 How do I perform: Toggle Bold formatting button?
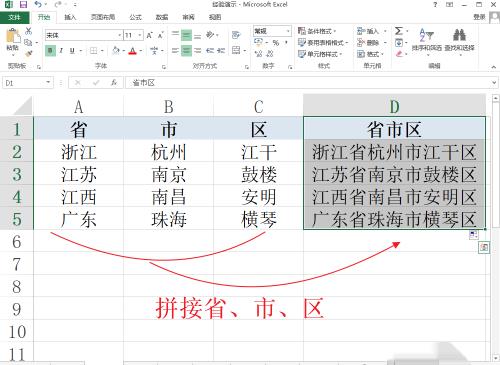click(50, 51)
